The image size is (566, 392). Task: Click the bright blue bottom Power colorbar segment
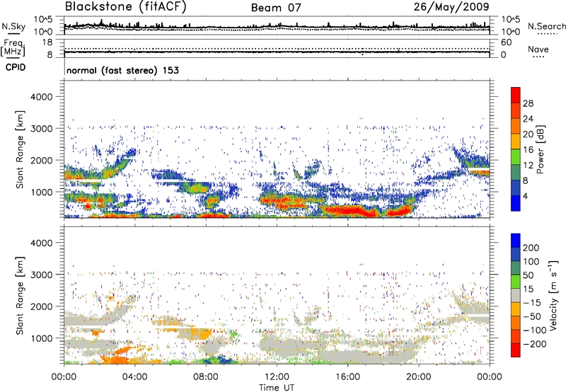tap(516, 203)
